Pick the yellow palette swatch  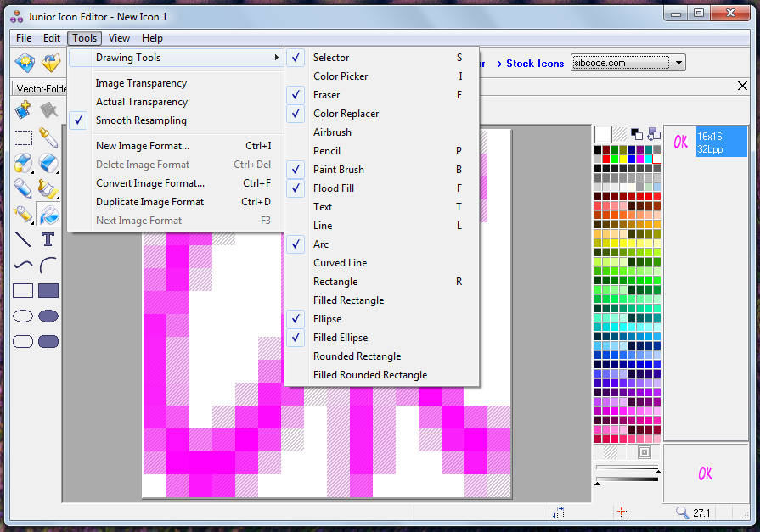[x=622, y=159]
